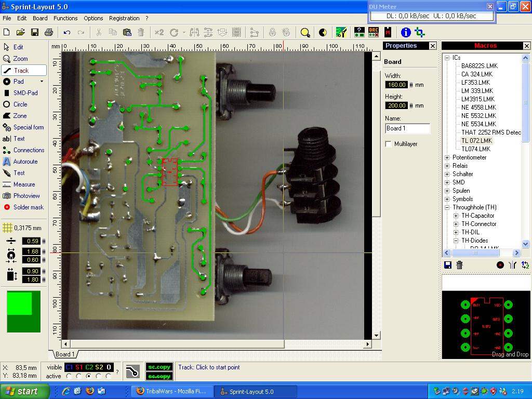Toggle visibility of layer C2
532x399 pixels.
pos(89,367)
